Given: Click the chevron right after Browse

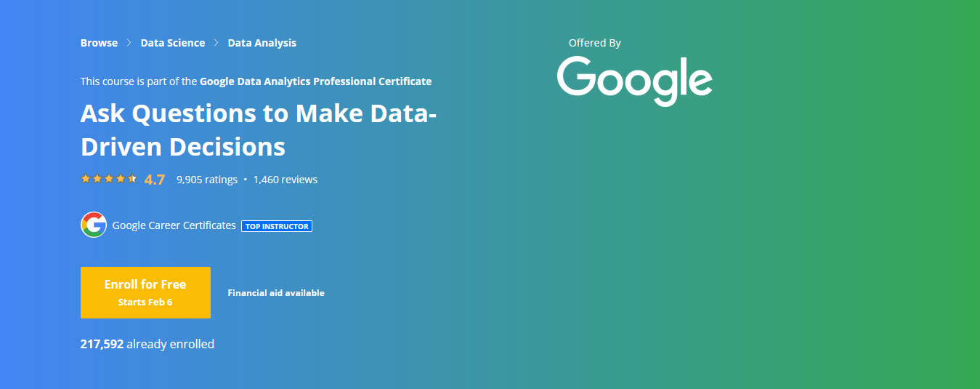Looking at the screenshot, I should [x=129, y=43].
